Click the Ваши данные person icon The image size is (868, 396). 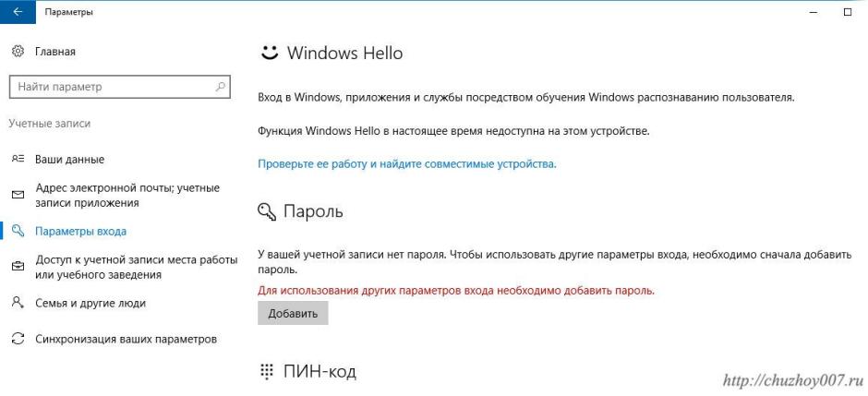(17, 160)
